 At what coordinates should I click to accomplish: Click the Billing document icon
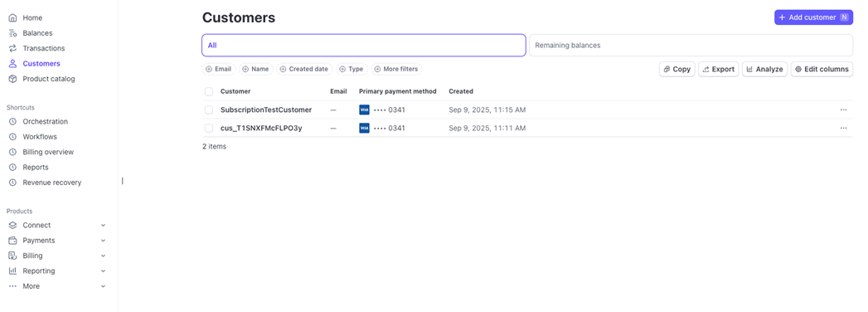click(x=12, y=256)
